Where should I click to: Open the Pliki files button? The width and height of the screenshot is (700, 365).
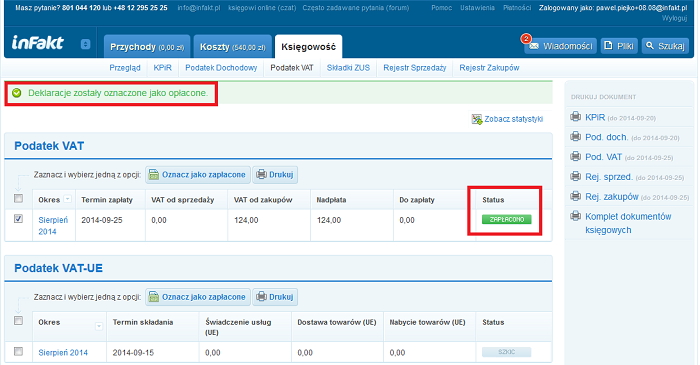click(x=619, y=46)
